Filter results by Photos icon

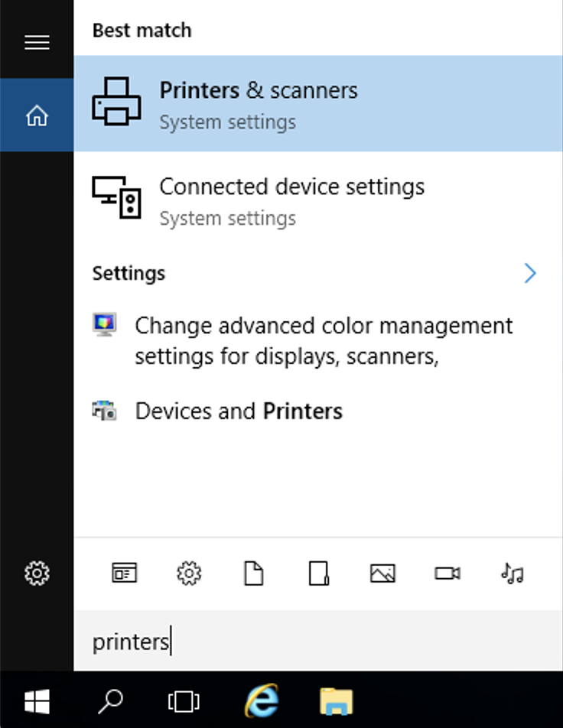382,573
